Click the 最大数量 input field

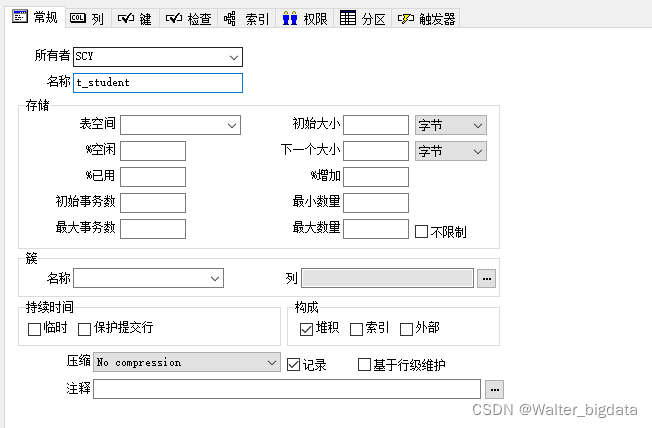coord(376,229)
